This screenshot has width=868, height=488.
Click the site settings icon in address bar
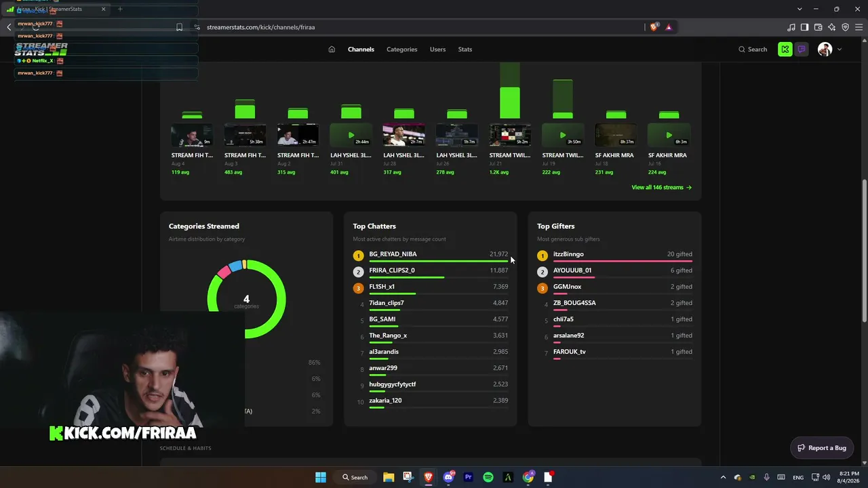coord(197,27)
